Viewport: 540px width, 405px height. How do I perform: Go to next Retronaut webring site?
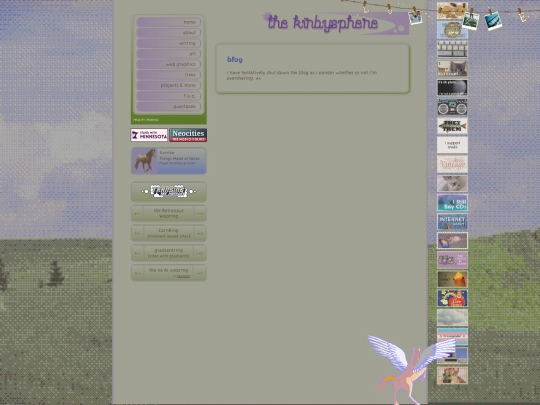200,214
